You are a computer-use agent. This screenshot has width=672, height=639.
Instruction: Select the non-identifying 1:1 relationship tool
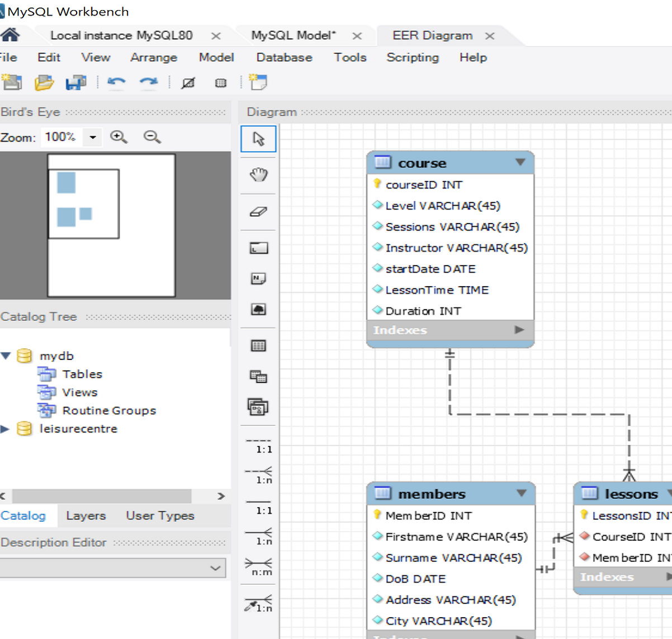pyautogui.click(x=259, y=446)
